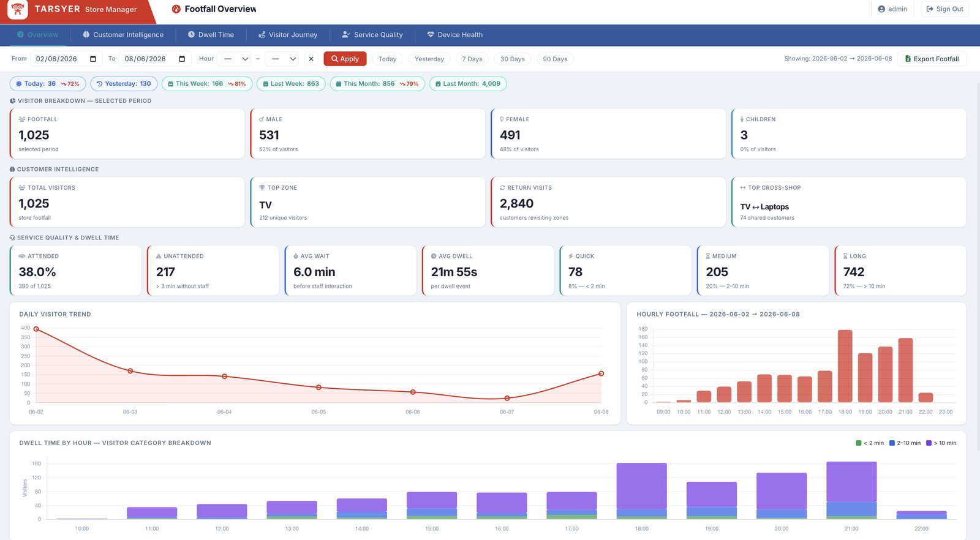Click the Visitor Breakdown section pie icon
The height and width of the screenshot is (540, 980).
[12, 101]
